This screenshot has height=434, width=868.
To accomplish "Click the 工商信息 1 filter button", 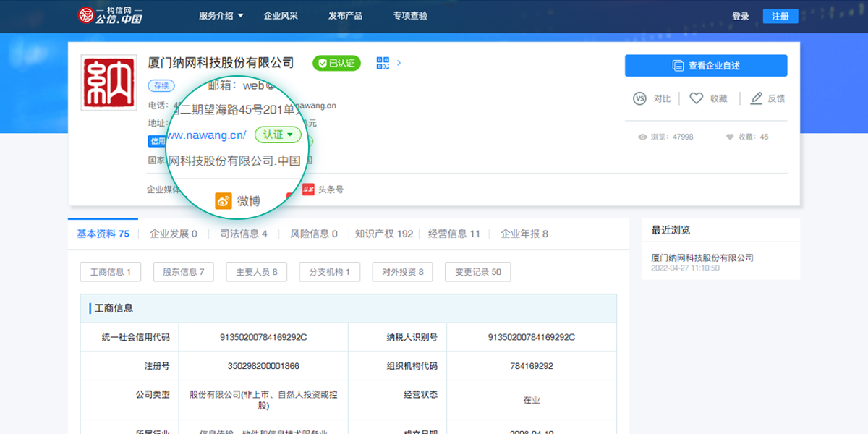I will (x=110, y=272).
